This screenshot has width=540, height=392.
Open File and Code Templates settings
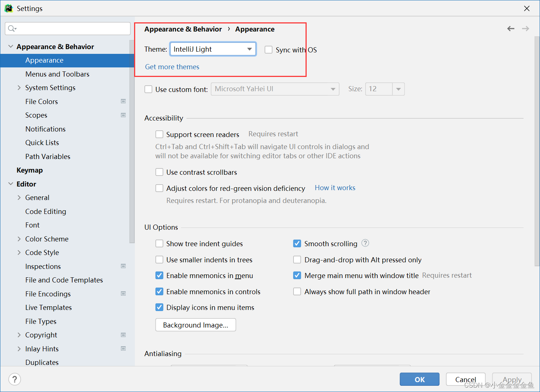(64, 280)
